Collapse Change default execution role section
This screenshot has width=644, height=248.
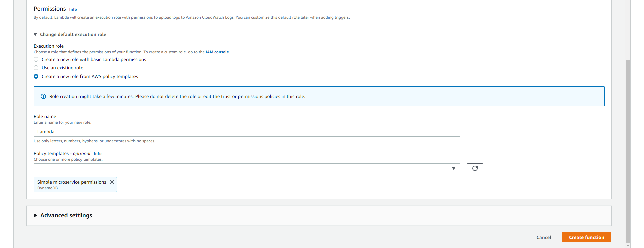tap(70, 34)
